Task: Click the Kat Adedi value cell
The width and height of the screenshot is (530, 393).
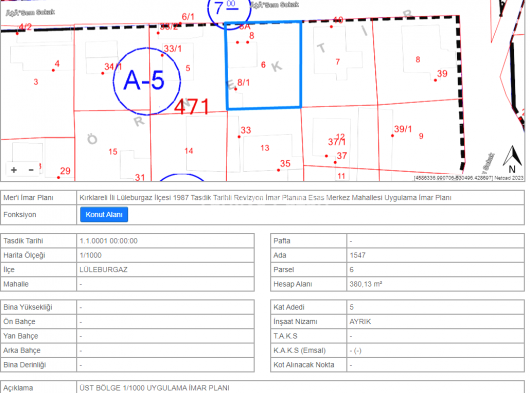Action: tap(435, 307)
